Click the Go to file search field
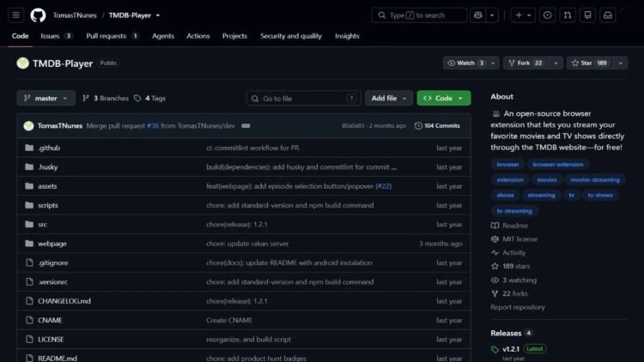 click(303, 99)
